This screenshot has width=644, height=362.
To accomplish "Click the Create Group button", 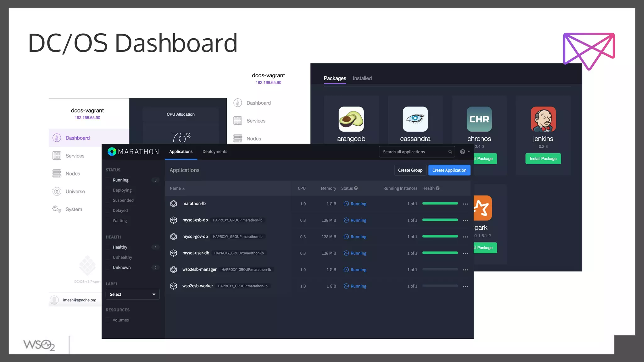I will (410, 170).
